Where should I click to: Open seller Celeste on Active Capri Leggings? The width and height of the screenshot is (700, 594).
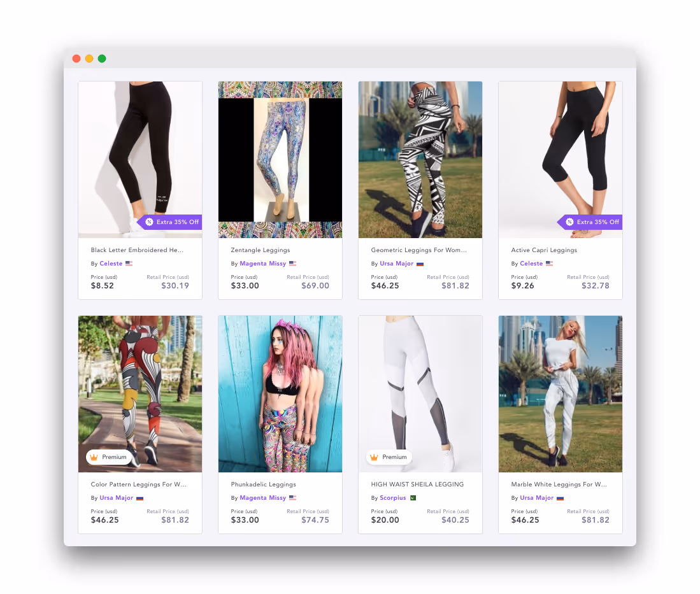[531, 264]
